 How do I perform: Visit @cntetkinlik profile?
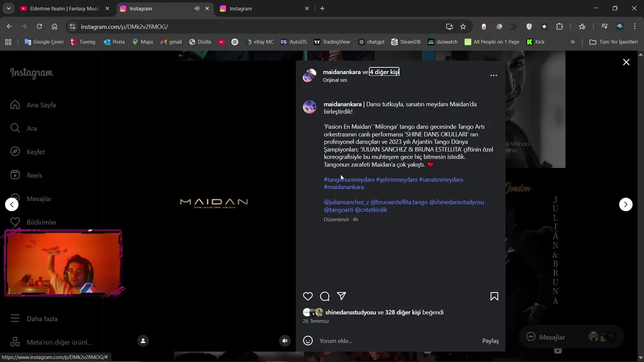[x=371, y=210]
